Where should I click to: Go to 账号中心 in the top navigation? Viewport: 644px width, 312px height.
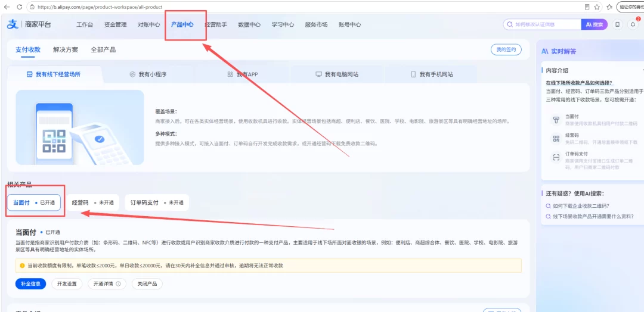point(350,24)
